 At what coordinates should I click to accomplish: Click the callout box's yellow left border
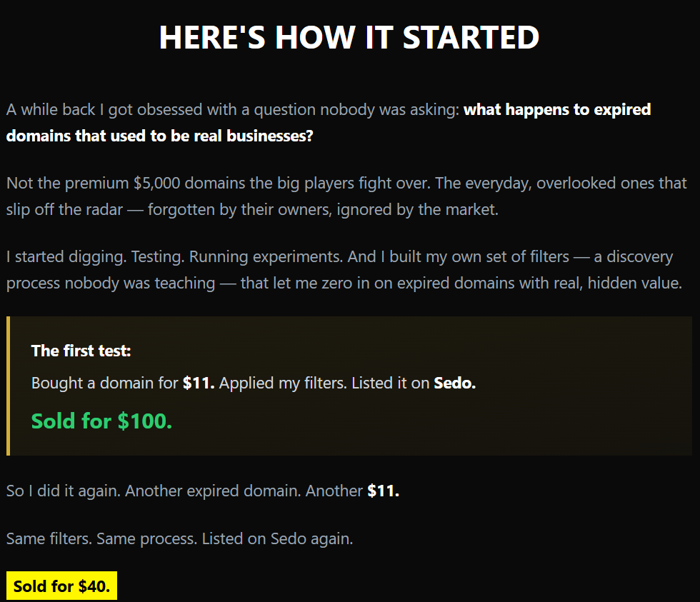pos(8,386)
